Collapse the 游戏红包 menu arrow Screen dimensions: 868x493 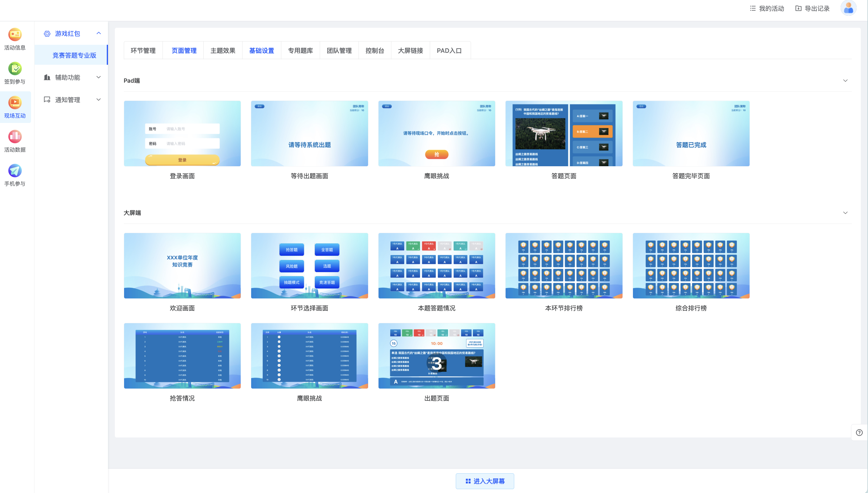click(x=98, y=33)
